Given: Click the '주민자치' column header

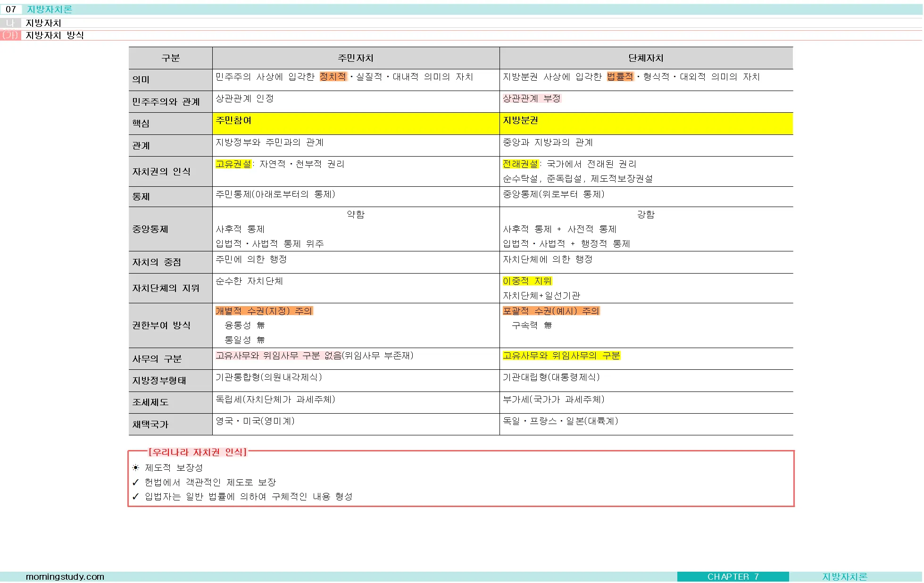Looking at the screenshot, I should (356, 58).
